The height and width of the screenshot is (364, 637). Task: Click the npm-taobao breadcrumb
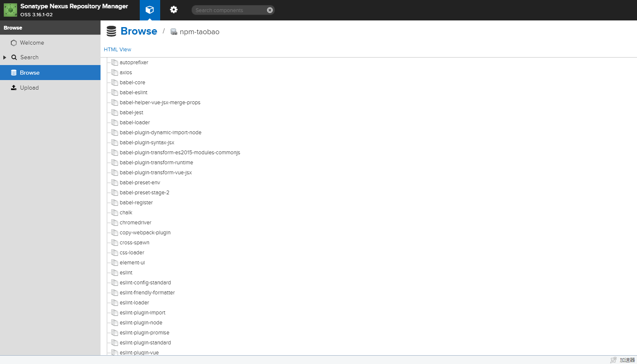click(x=199, y=31)
